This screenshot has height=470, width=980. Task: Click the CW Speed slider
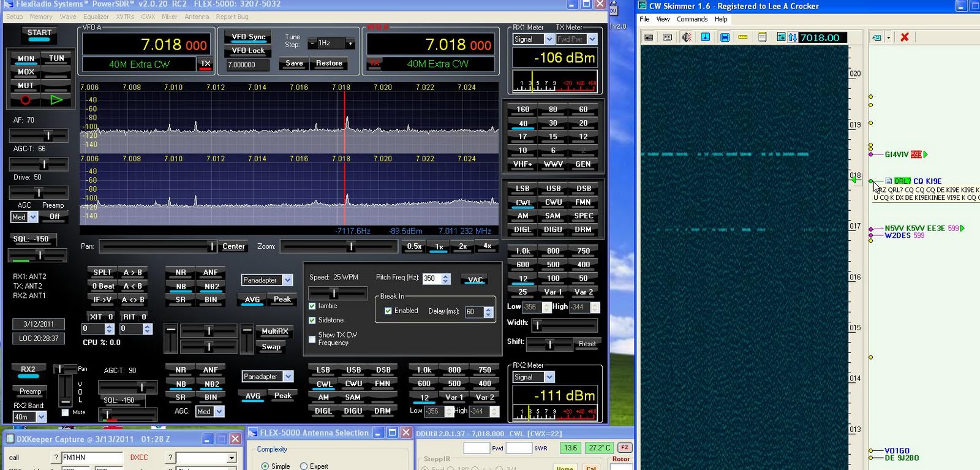(338, 294)
